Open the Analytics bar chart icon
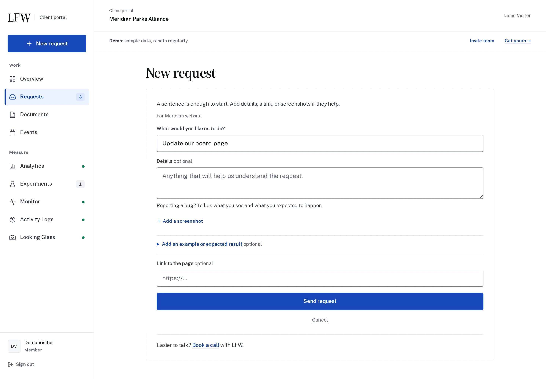The width and height of the screenshot is (546, 392). [x=13, y=166]
